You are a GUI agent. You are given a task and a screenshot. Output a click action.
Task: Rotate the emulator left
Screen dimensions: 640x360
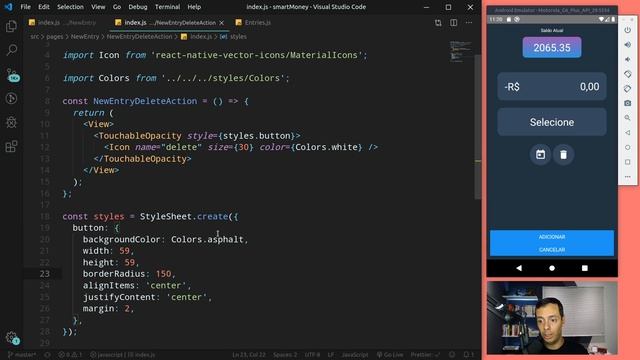click(x=628, y=74)
